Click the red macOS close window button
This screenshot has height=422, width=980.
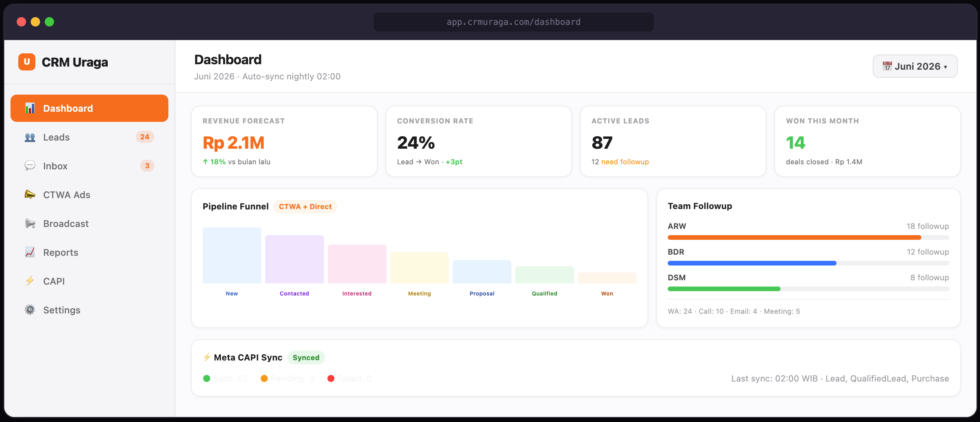pos(21,22)
